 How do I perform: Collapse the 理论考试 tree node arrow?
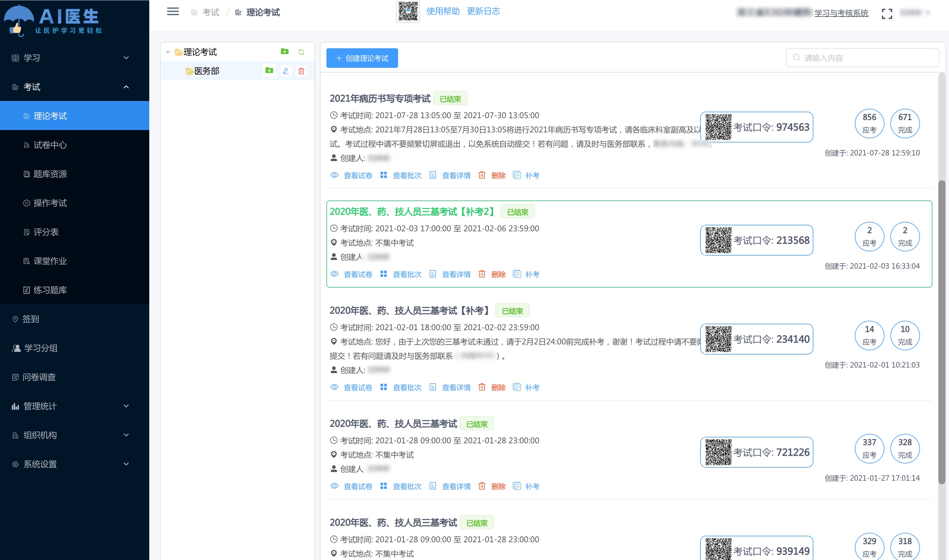click(168, 52)
